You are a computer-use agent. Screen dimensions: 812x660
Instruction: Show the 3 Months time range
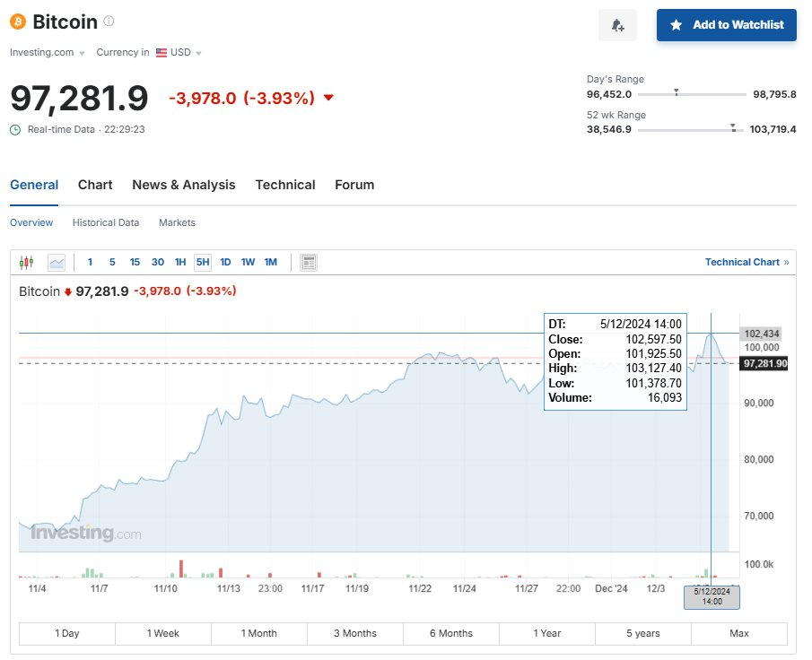tap(355, 634)
